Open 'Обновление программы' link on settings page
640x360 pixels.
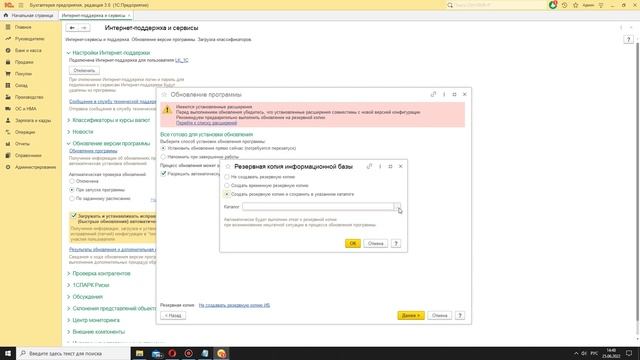pos(93,151)
